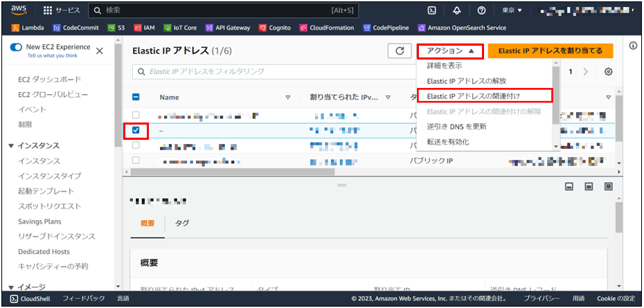
Task: Open the アクション dropdown
Action: (x=451, y=51)
